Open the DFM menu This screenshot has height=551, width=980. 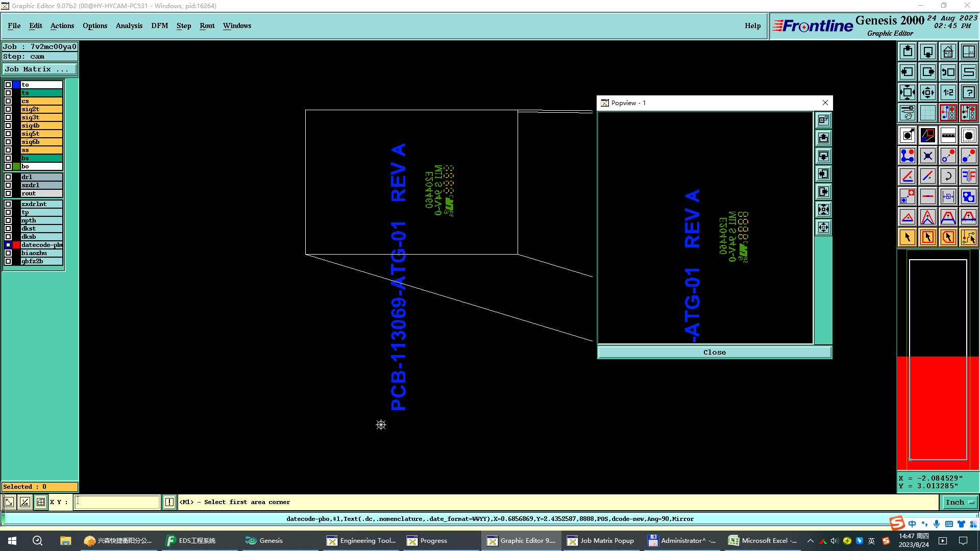(159, 26)
